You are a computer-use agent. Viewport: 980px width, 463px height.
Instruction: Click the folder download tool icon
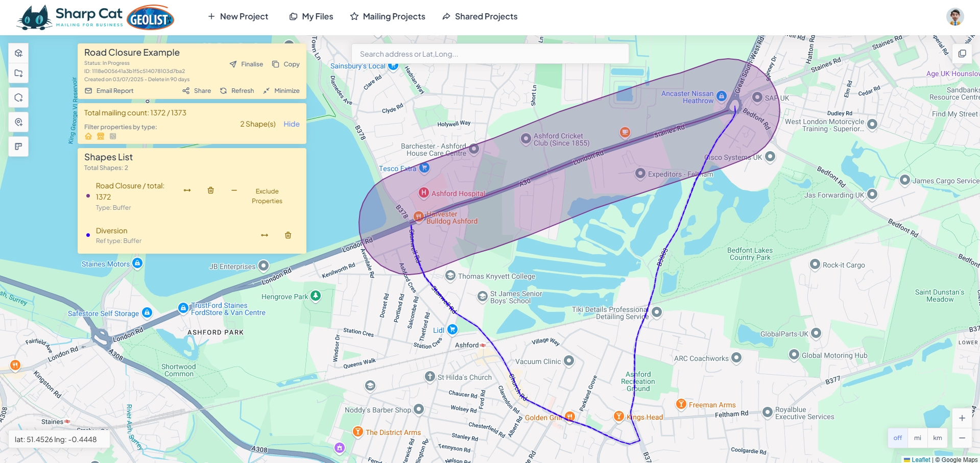click(x=18, y=73)
